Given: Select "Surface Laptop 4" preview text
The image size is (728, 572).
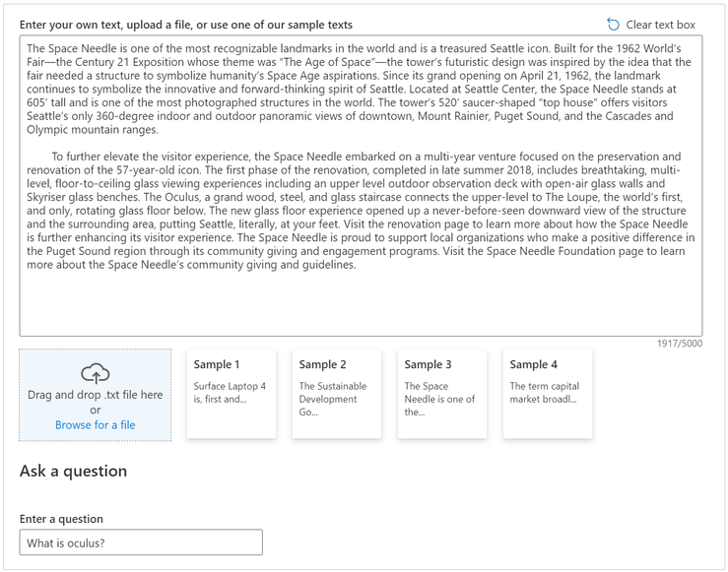Looking at the screenshot, I should pyautogui.click(x=230, y=386).
